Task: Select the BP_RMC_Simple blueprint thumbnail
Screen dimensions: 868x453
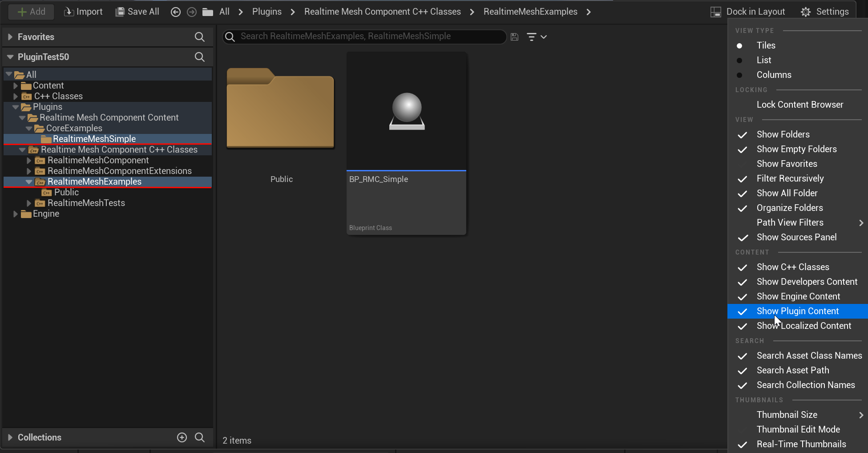Action: (406, 111)
